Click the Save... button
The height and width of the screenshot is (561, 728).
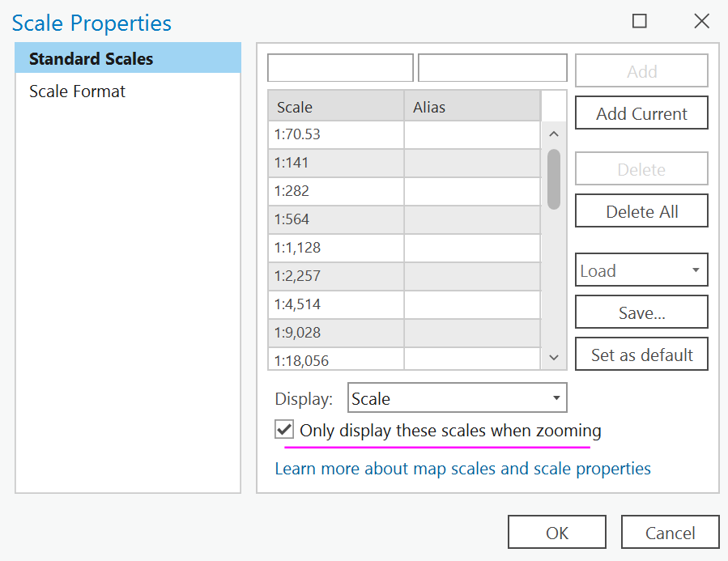[x=641, y=312]
